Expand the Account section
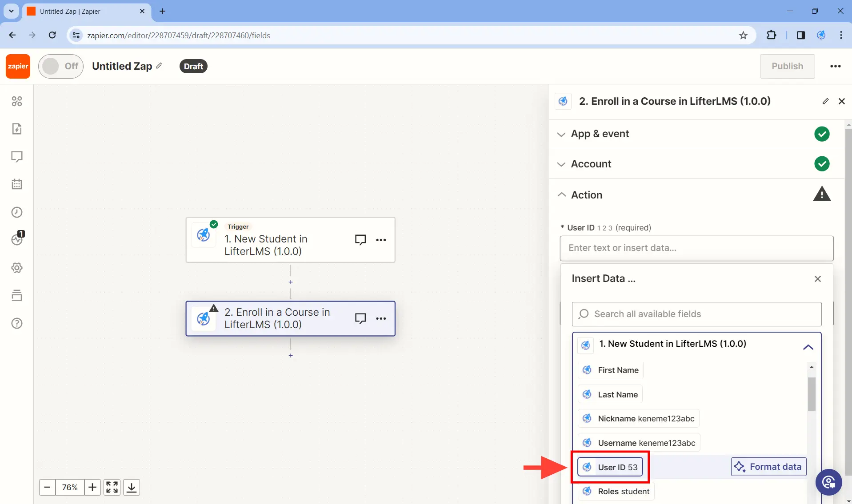The image size is (852, 504). pyautogui.click(x=696, y=164)
